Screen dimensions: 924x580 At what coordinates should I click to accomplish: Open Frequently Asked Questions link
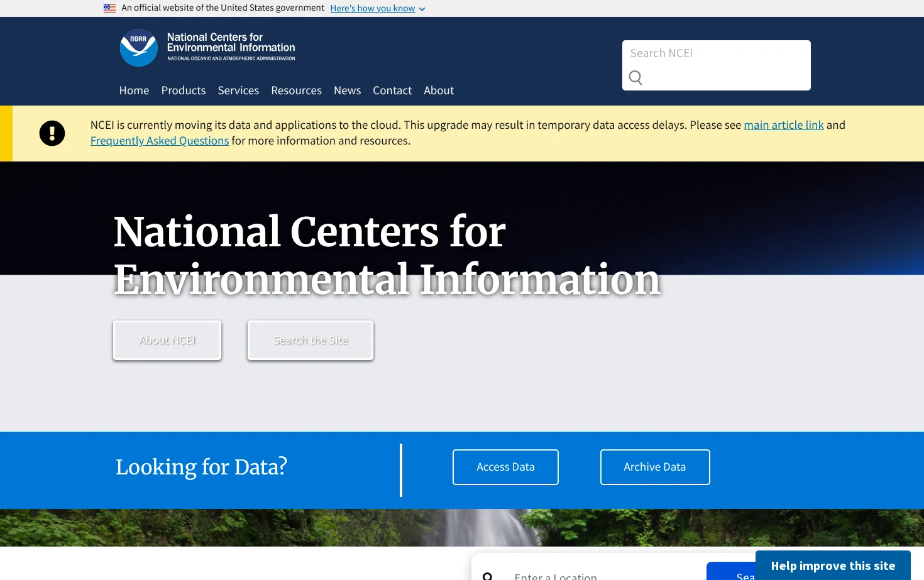coord(160,141)
